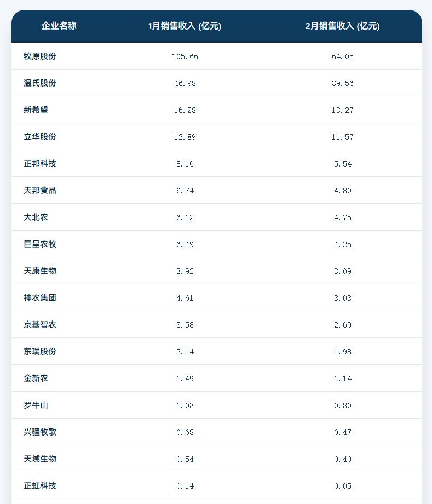Screen dimensions: 432x504
Task: Select the 大北农 row label
Action: tap(36, 217)
